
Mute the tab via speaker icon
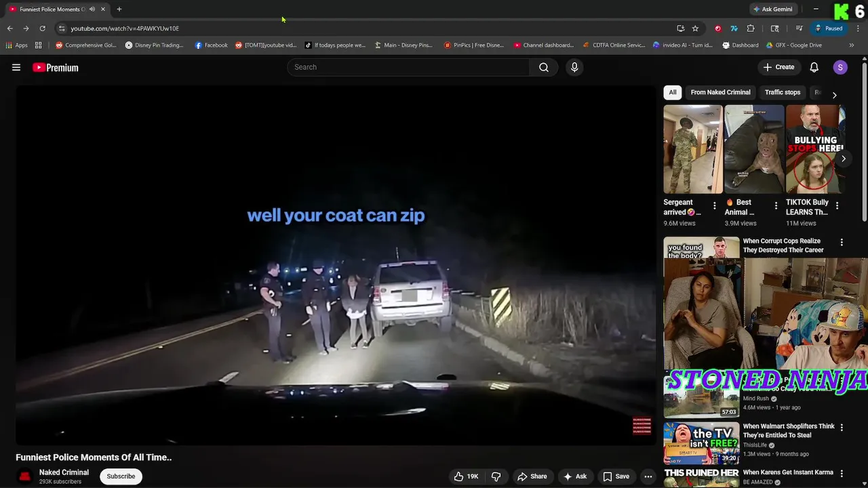[92, 9]
